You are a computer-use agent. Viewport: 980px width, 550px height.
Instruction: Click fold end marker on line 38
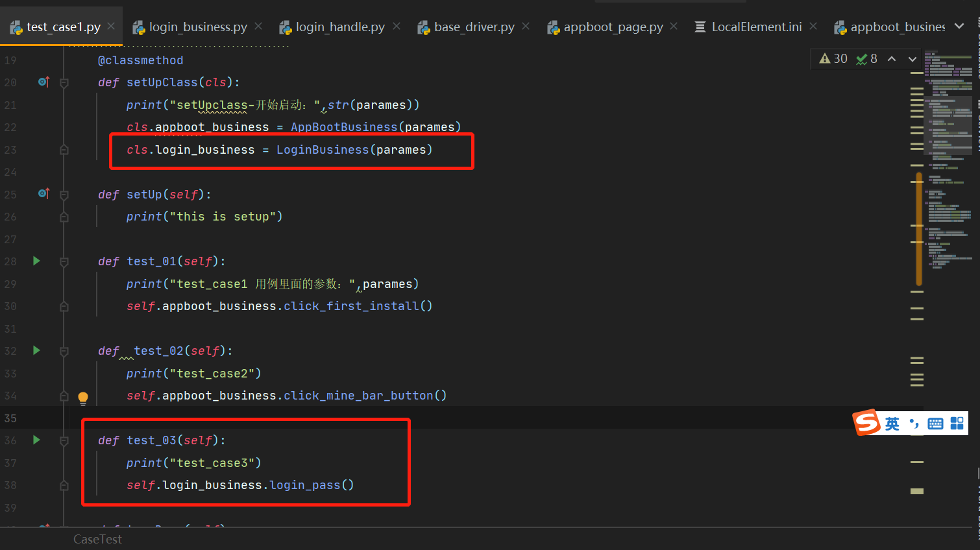click(x=64, y=485)
